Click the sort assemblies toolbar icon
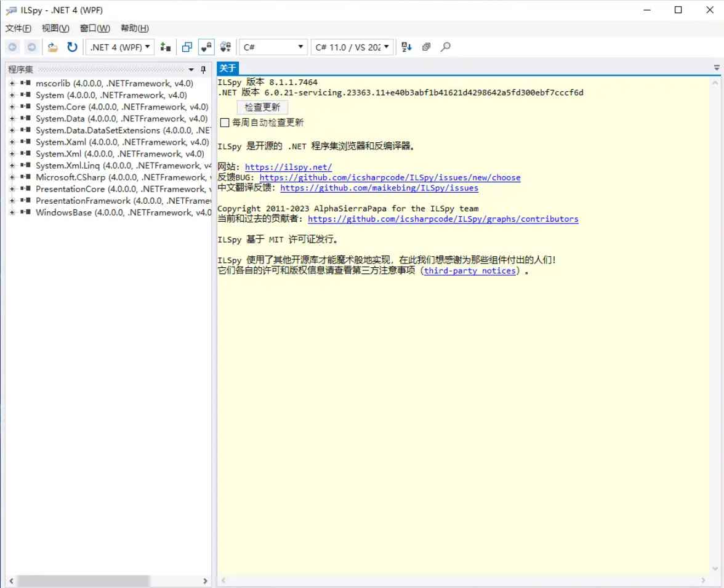This screenshot has height=588, width=724. (165, 47)
